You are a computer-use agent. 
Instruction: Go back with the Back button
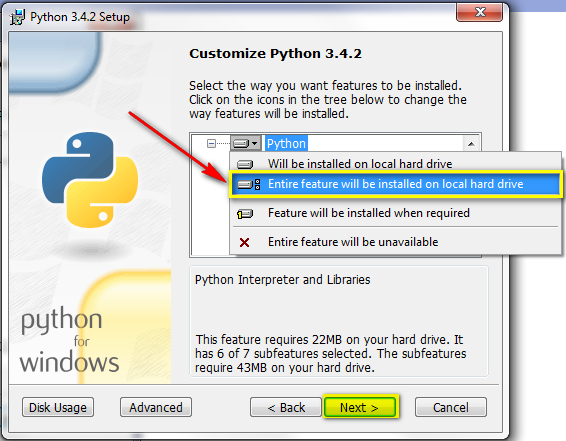point(286,407)
